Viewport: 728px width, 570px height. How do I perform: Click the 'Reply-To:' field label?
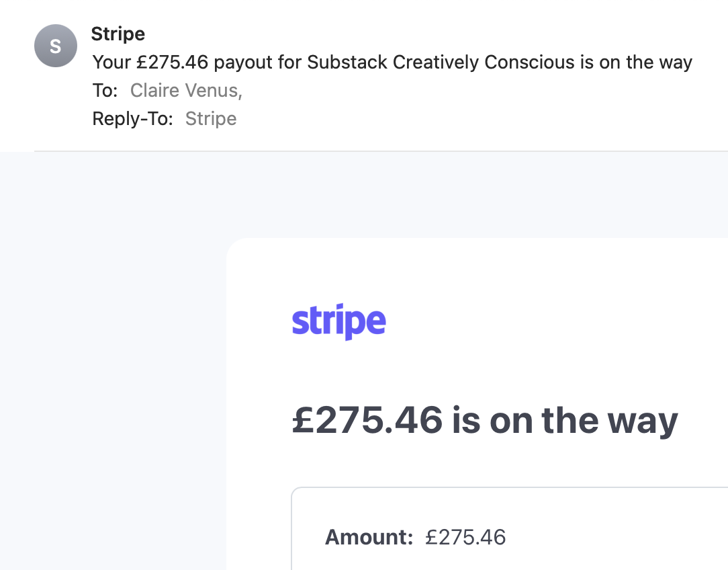tap(133, 119)
